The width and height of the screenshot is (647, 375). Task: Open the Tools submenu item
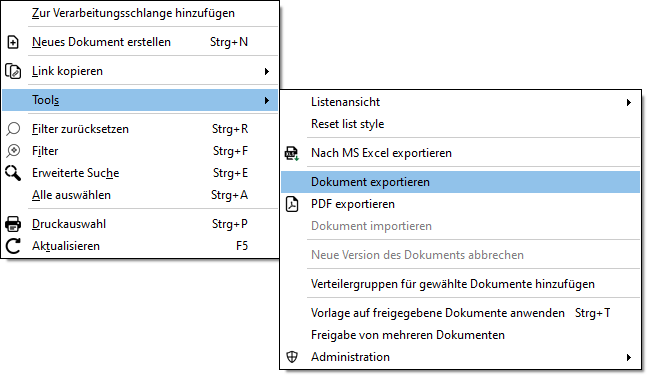click(140, 100)
